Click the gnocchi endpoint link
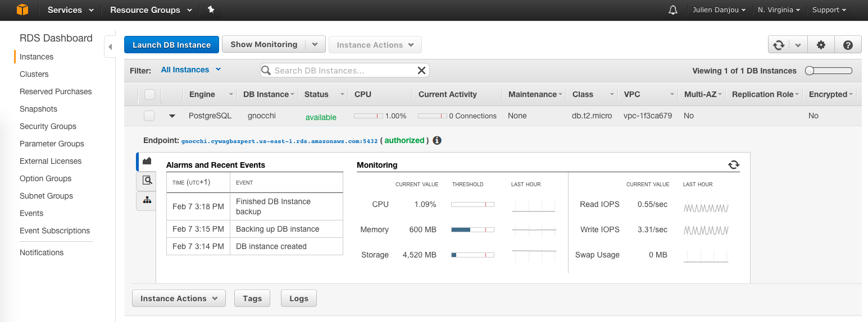This screenshot has width=868, height=322. point(279,141)
